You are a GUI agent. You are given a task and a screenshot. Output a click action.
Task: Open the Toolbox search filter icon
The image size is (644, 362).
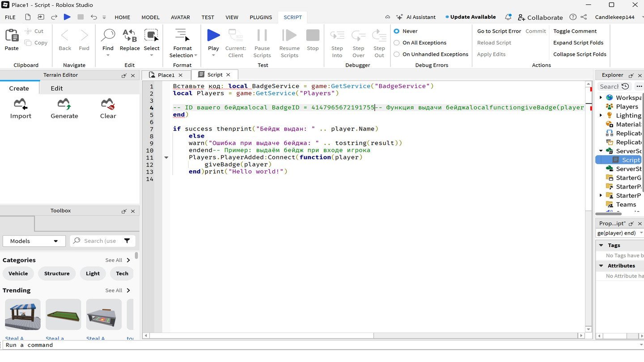coord(127,241)
